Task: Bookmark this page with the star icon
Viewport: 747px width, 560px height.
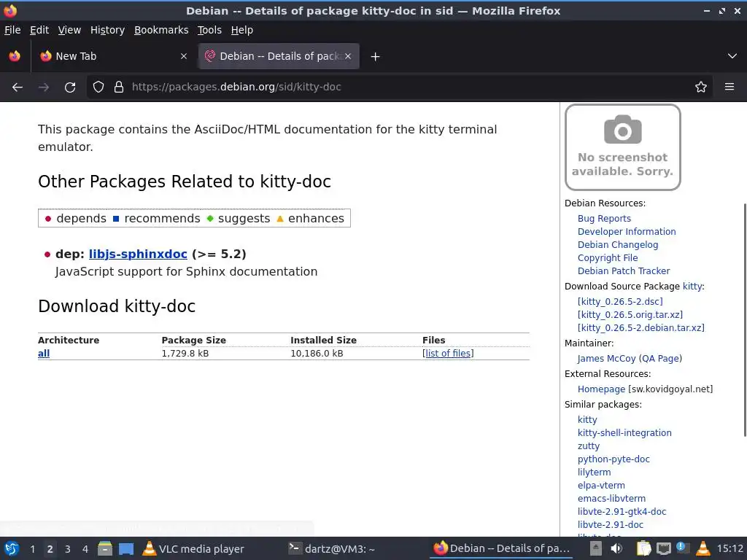Action: point(701,87)
